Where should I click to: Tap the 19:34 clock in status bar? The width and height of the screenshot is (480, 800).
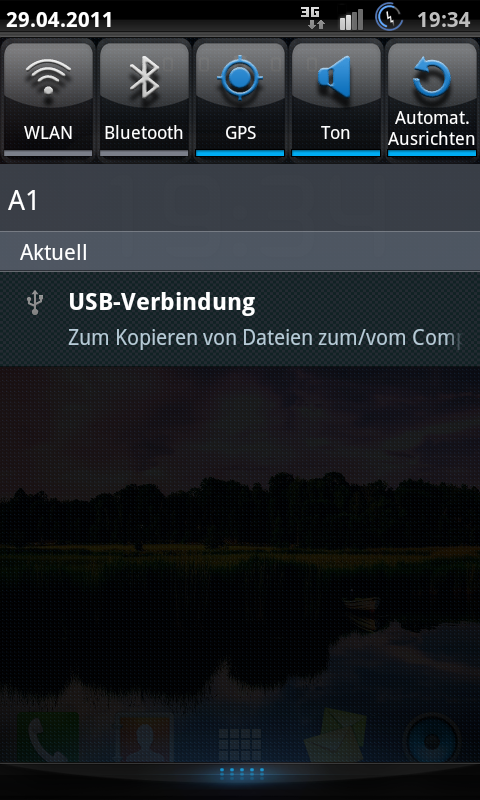coord(443,20)
